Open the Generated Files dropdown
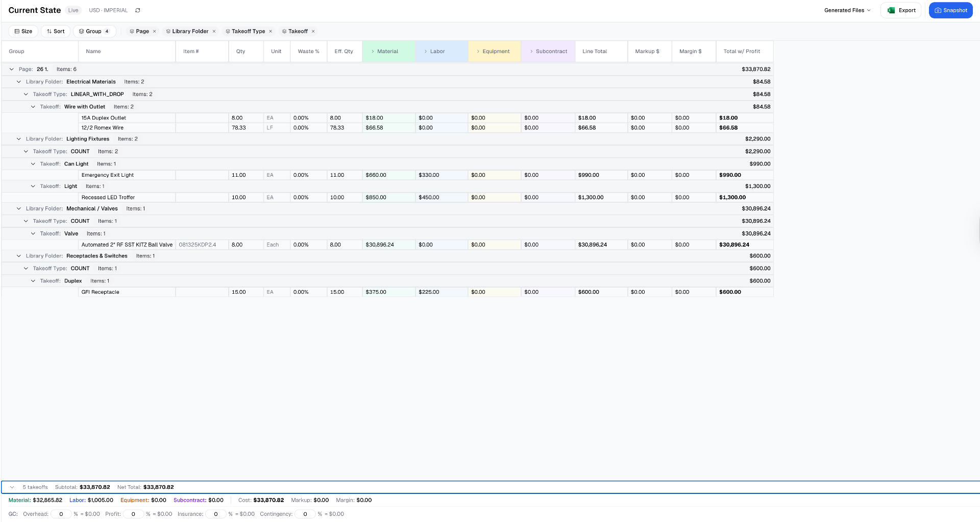The width and height of the screenshot is (980, 522). [847, 10]
